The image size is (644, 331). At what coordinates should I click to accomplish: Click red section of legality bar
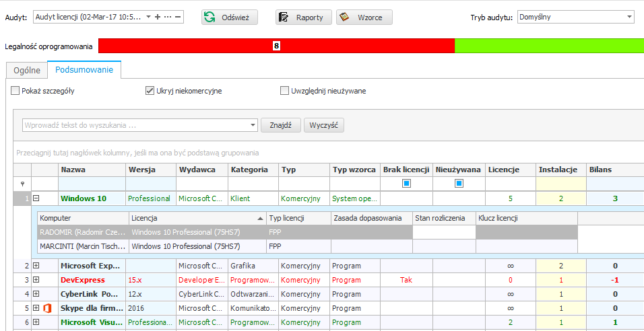tap(276, 46)
